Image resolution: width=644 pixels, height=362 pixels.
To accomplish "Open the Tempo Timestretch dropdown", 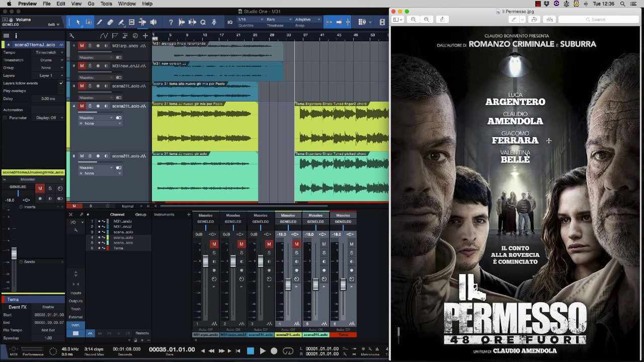I will click(x=49, y=52).
